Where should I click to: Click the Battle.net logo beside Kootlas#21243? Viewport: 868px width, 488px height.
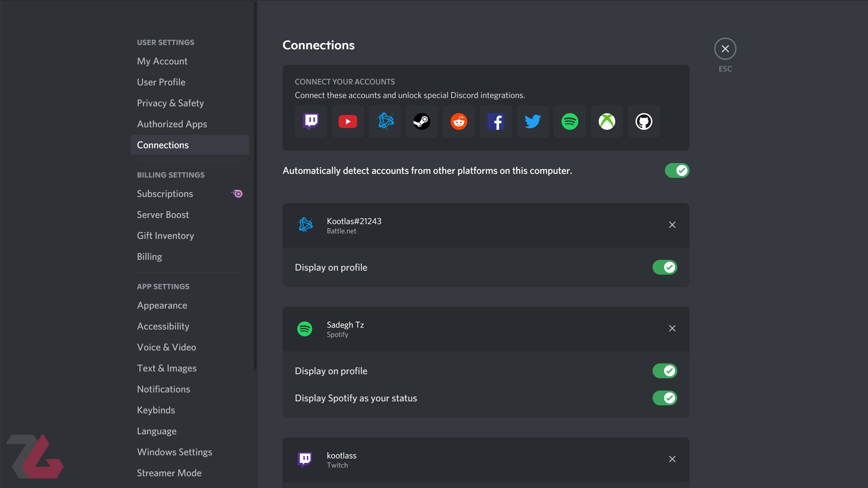click(x=305, y=225)
